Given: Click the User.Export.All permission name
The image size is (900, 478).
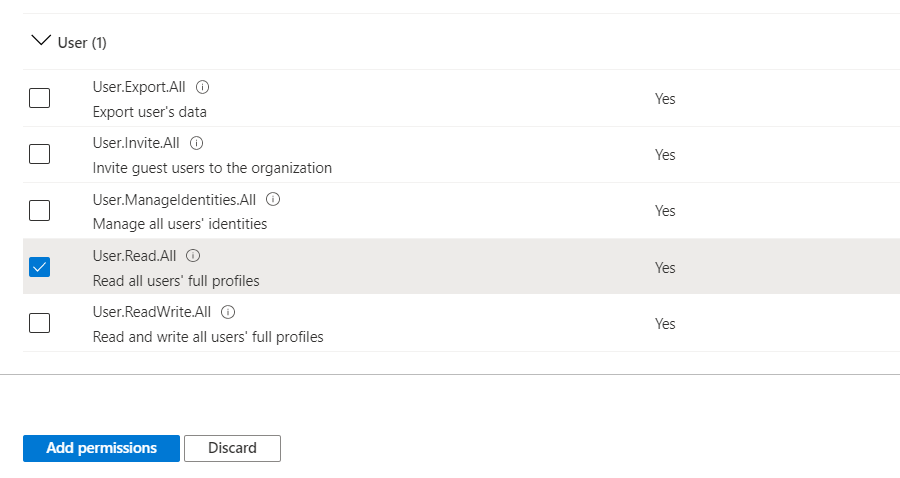Looking at the screenshot, I should tap(141, 87).
